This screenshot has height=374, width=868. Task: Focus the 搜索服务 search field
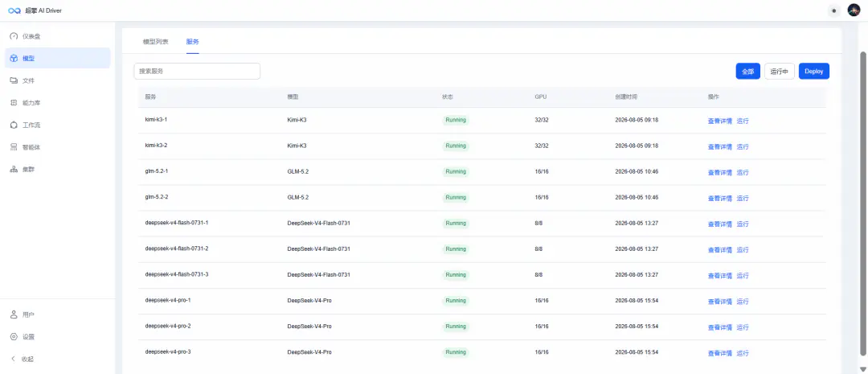tap(197, 71)
